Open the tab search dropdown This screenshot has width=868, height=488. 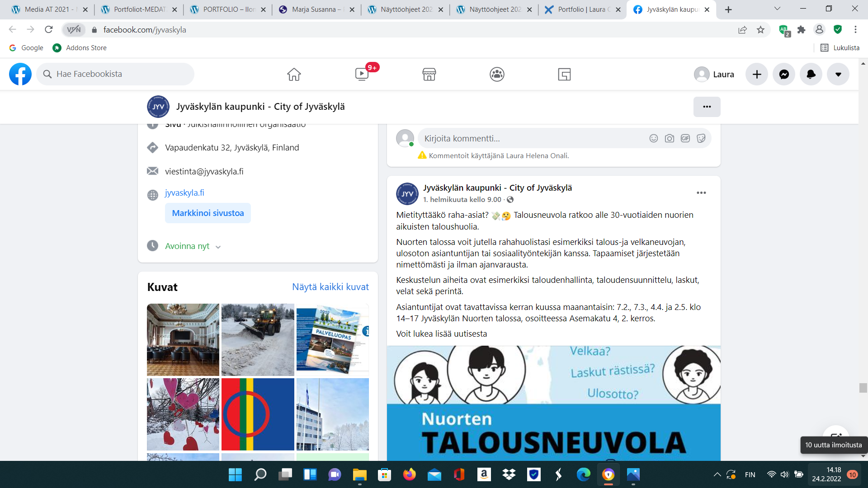point(777,9)
